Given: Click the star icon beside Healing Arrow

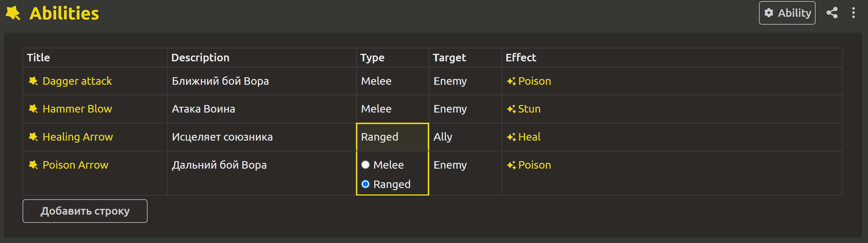Looking at the screenshot, I should click(33, 137).
